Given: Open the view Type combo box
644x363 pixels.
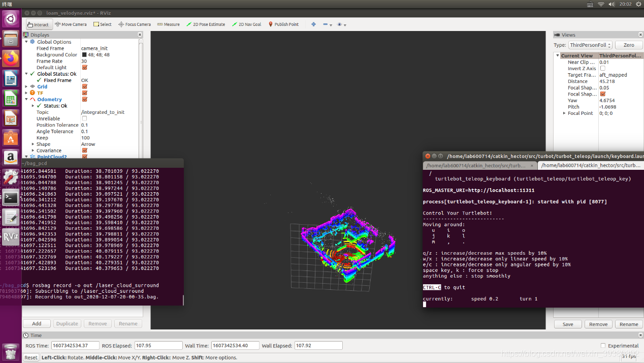Looking at the screenshot, I should (x=590, y=45).
